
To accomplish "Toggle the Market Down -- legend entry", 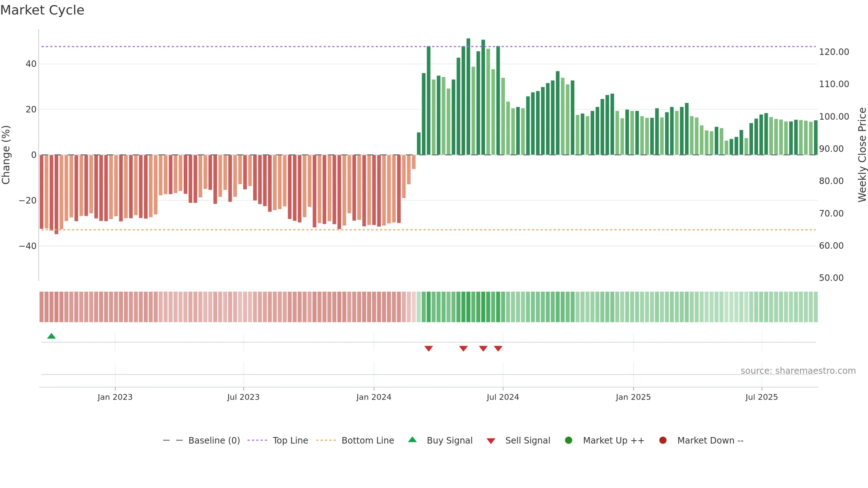I will pyautogui.click(x=701, y=440).
